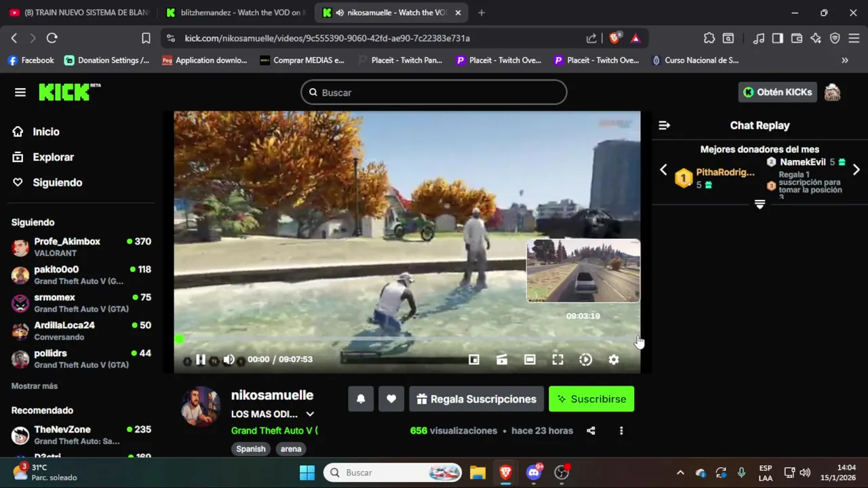This screenshot has width=868, height=488.
Task: Expand the Mostrar más list
Action: 35,386
